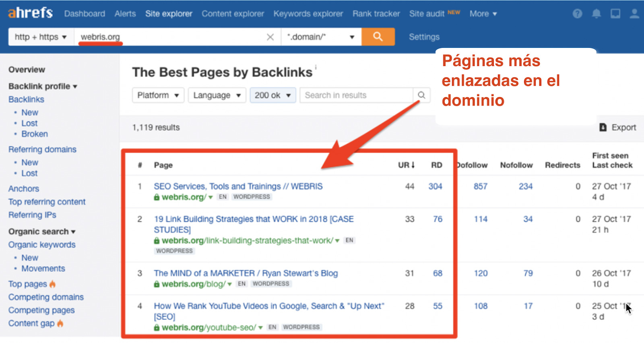Expand the webris.org/youtube-seo/ URL dropdown arrow
644x343 pixels.
coord(260,328)
